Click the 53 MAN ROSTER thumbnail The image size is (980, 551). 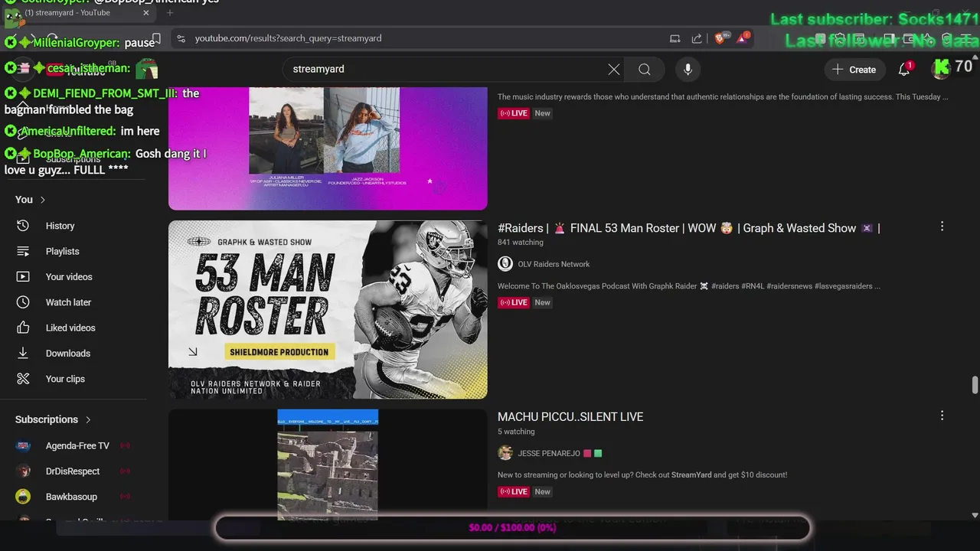[328, 310]
